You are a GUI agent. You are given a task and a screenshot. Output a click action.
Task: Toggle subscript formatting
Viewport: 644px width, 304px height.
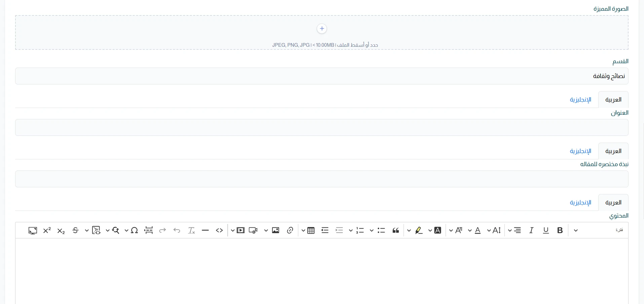61,230
